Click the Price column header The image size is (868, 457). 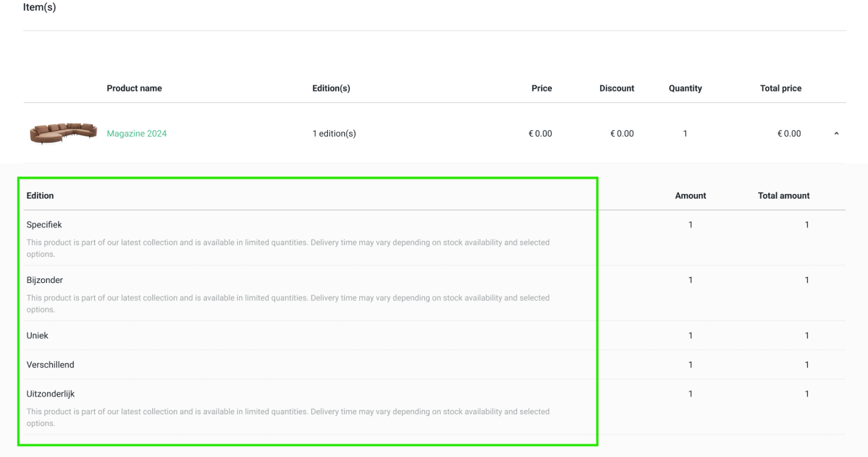(541, 88)
